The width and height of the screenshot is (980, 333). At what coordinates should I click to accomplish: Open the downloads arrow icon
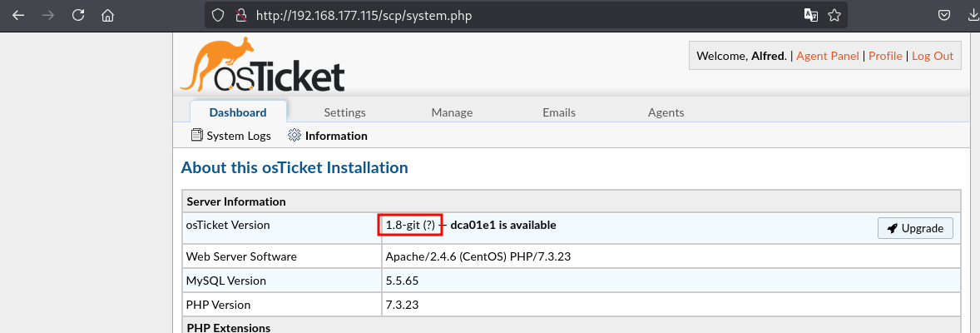point(972,15)
